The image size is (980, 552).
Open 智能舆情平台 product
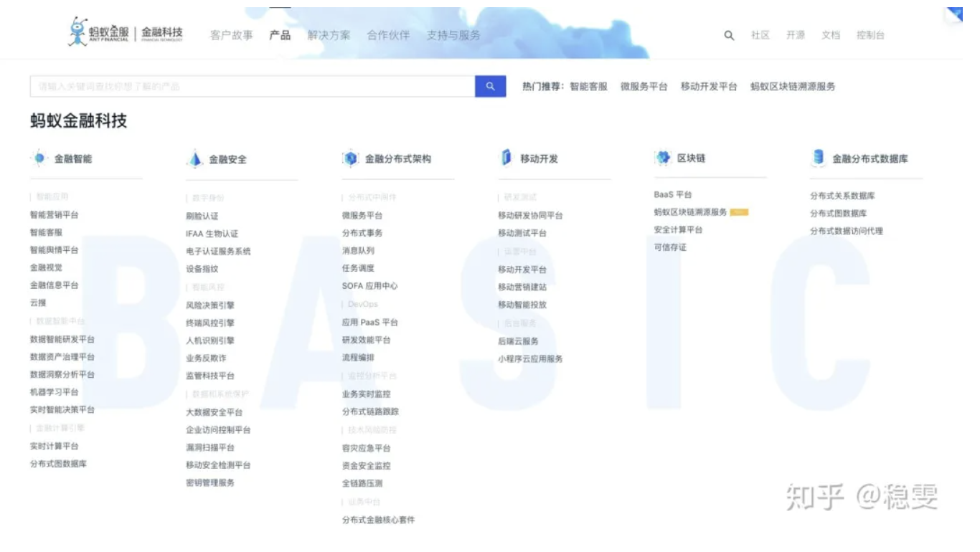click(x=55, y=250)
